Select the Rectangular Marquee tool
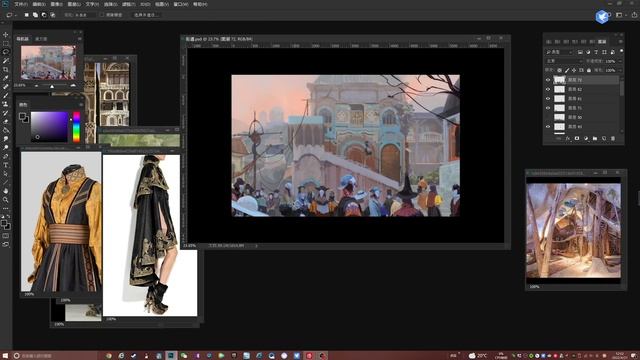 click(6, 43)
